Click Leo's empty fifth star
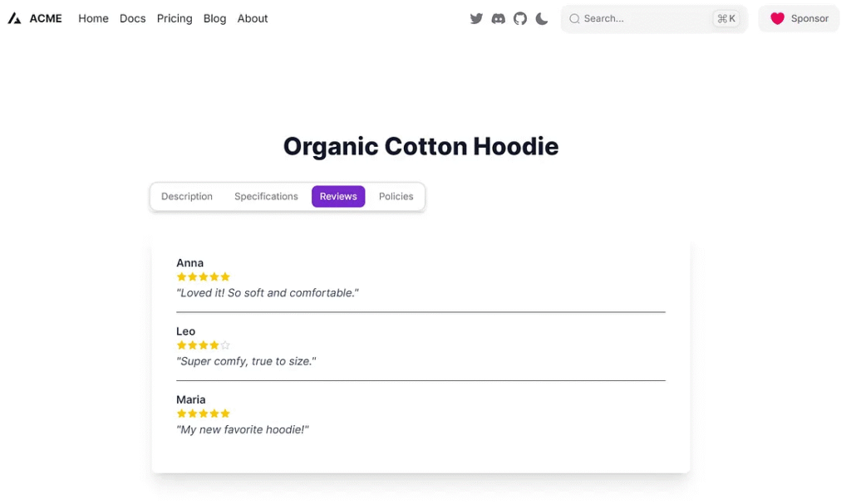The width and height of the screenshot is (851, 504). (225, 345)
